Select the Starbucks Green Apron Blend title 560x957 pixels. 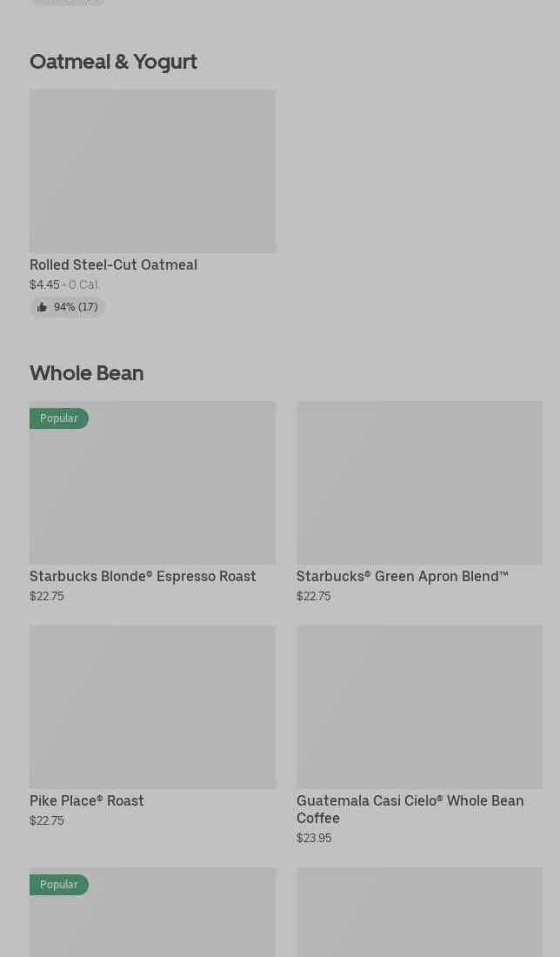402,576
